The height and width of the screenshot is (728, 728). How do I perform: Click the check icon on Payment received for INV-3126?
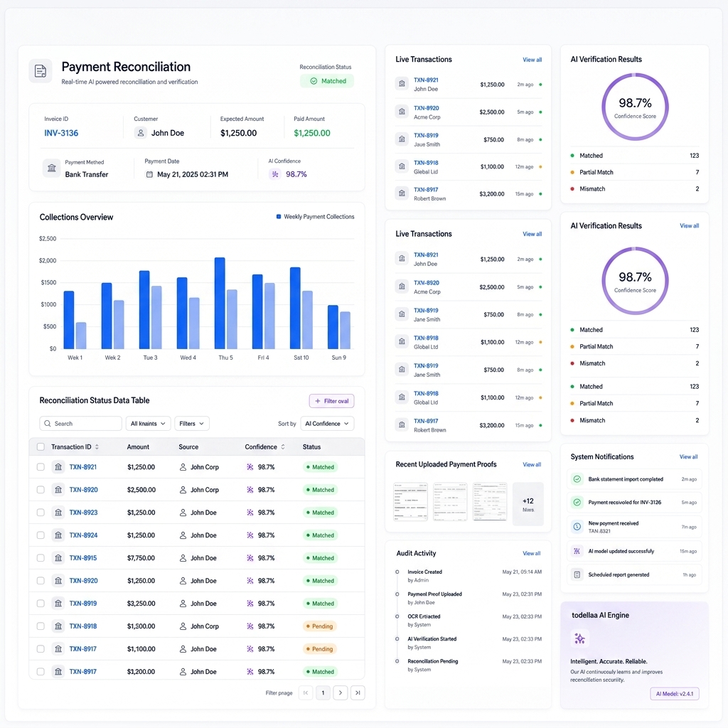click(x=577, y=503)
